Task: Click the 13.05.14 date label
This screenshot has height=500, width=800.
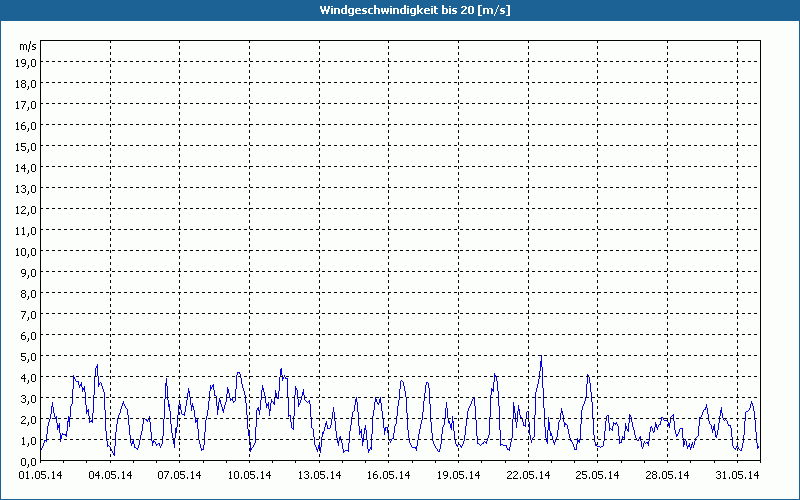Action: [x=319, y=476]
